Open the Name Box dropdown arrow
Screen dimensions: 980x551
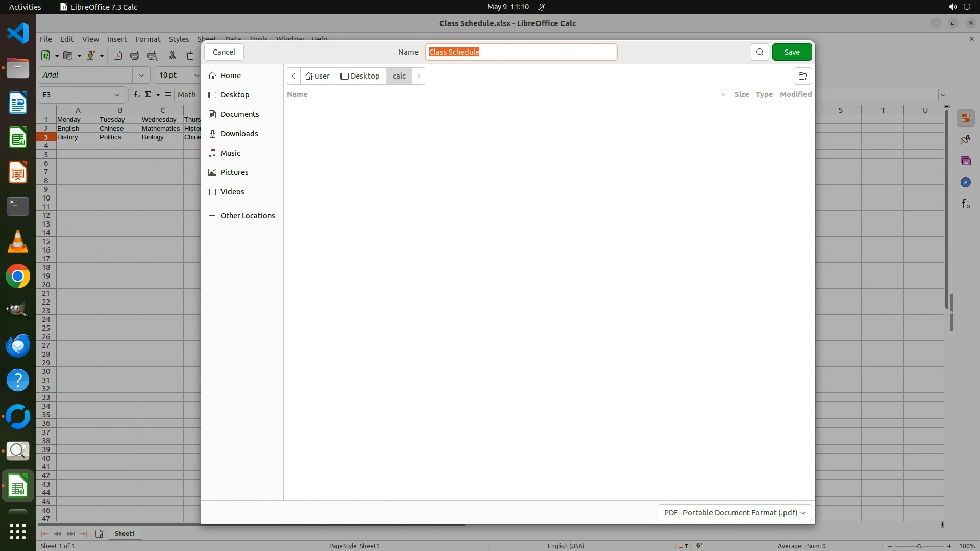pos(117,95)
